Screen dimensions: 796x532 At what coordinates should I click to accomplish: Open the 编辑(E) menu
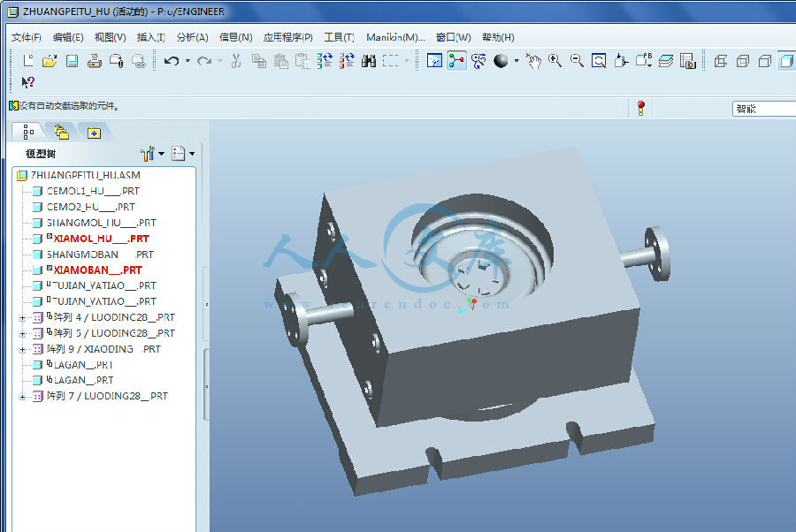67,37
